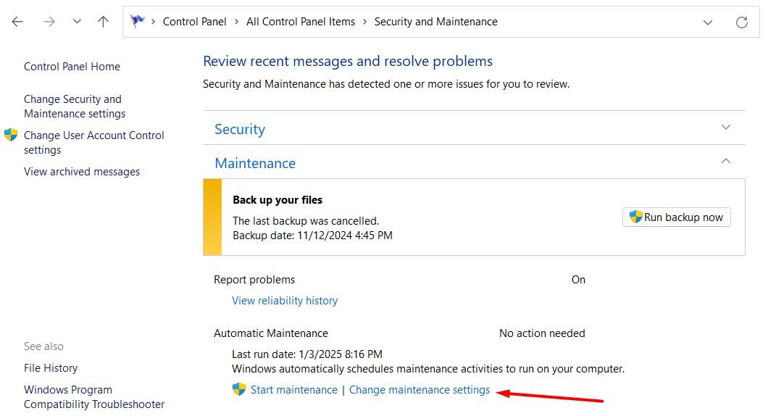This screenshot has width=768, height=416.
Task: Open View reliability history link
Action: (x=285, y=300)
